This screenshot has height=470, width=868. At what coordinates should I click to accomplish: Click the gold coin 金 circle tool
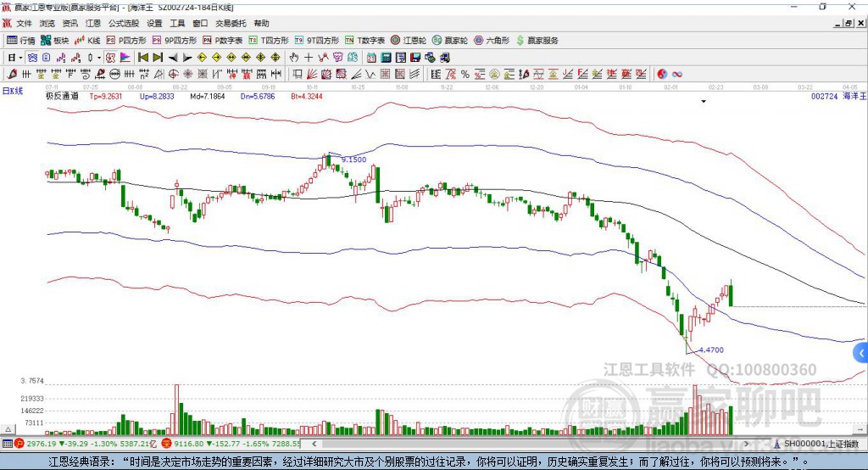494,75
